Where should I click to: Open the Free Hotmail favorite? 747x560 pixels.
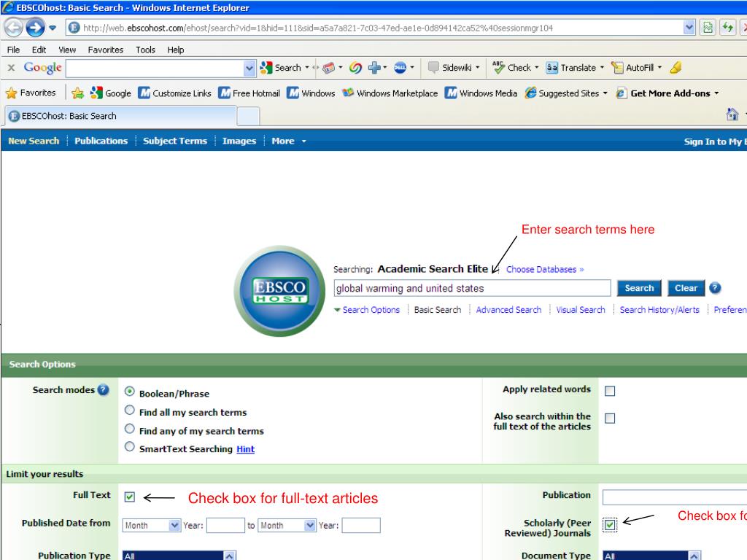tap(249, 93)
